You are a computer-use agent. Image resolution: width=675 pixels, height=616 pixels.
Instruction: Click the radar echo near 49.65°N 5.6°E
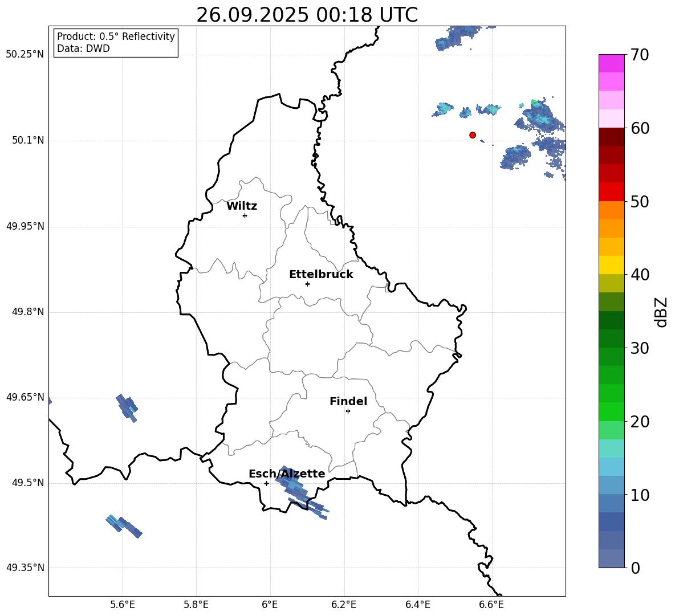pyautogui.click(x=127, y=407)
